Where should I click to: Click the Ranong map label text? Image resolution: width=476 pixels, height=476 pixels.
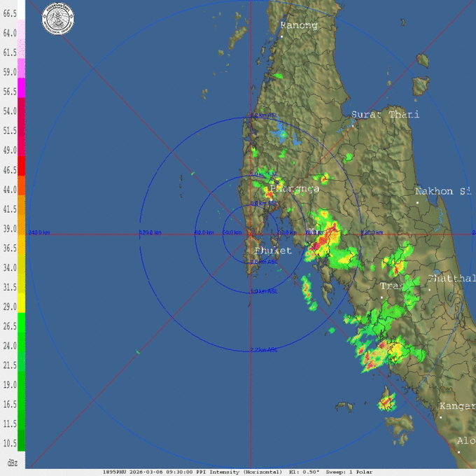coord(299,25)
